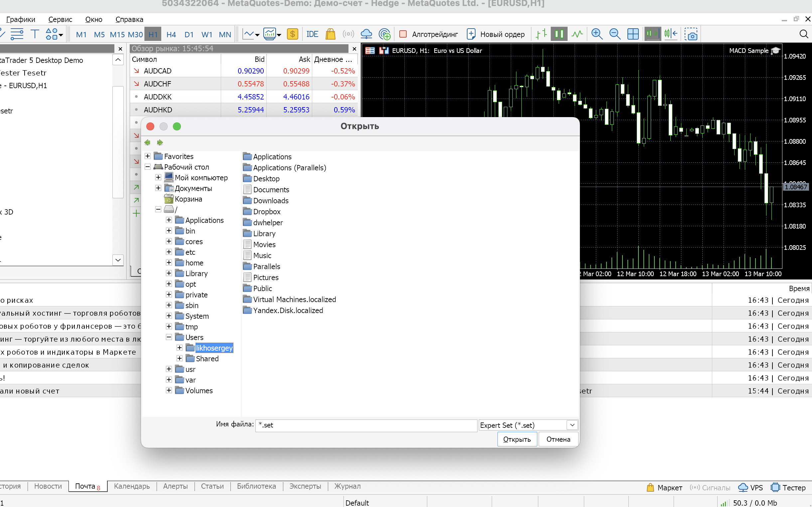This screenshot has height=507, width=812.
Task: Select the text label tool
Action: (35, 34)
